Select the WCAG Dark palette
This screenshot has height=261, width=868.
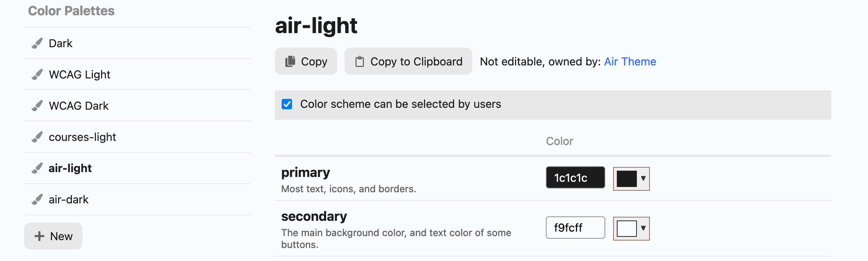click(79, 106)
